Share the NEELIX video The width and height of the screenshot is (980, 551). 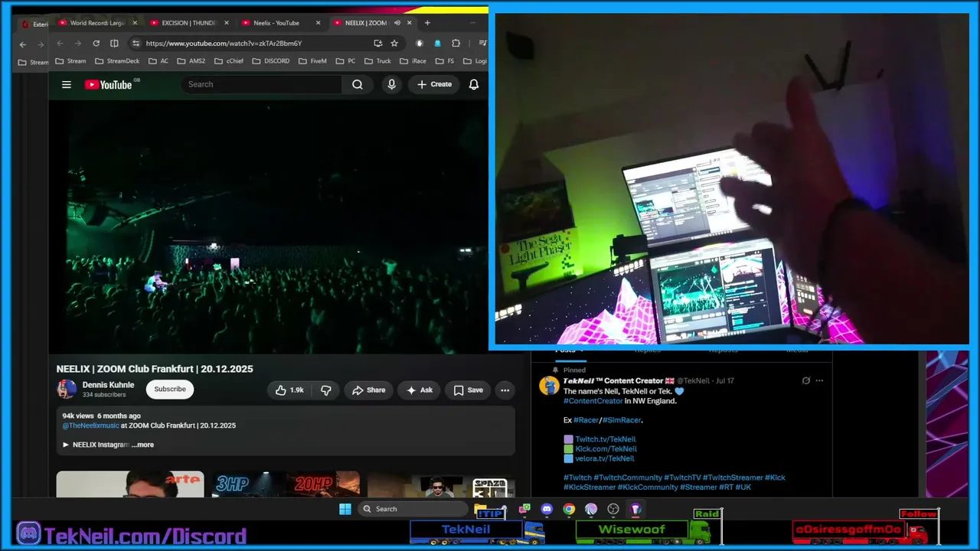click(368, 390)
